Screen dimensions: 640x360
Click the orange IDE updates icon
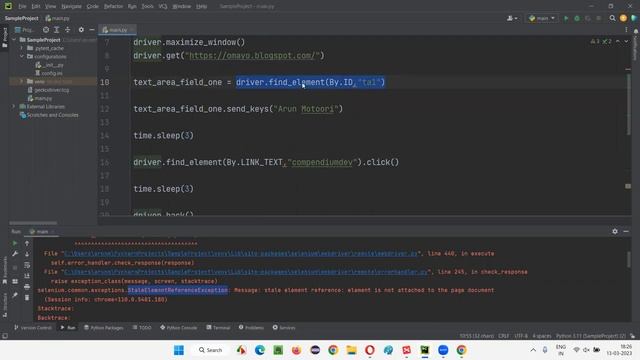(623, 18)
